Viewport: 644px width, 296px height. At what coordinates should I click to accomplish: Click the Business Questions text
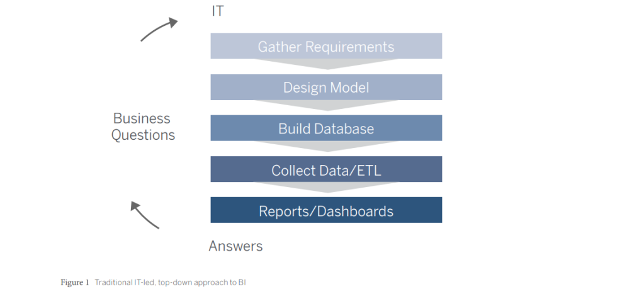143,127
